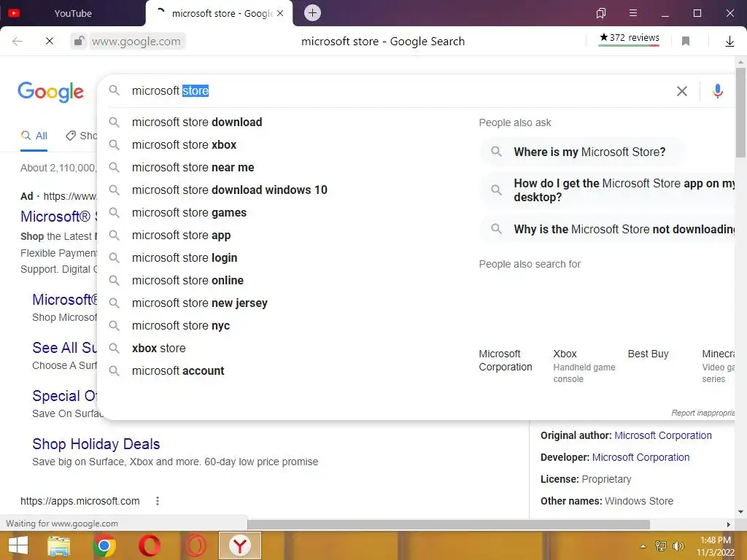Close the microsoft store Google tab
This screenshot has height=560, width=747.
(x=280, y=13)
